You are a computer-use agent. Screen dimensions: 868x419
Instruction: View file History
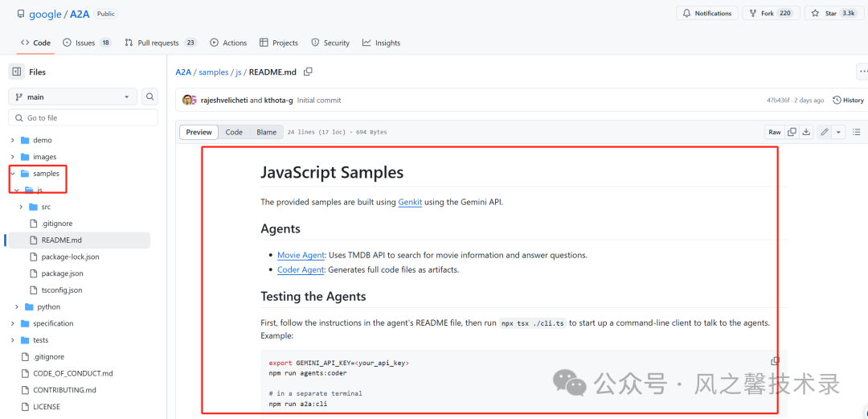849,101
